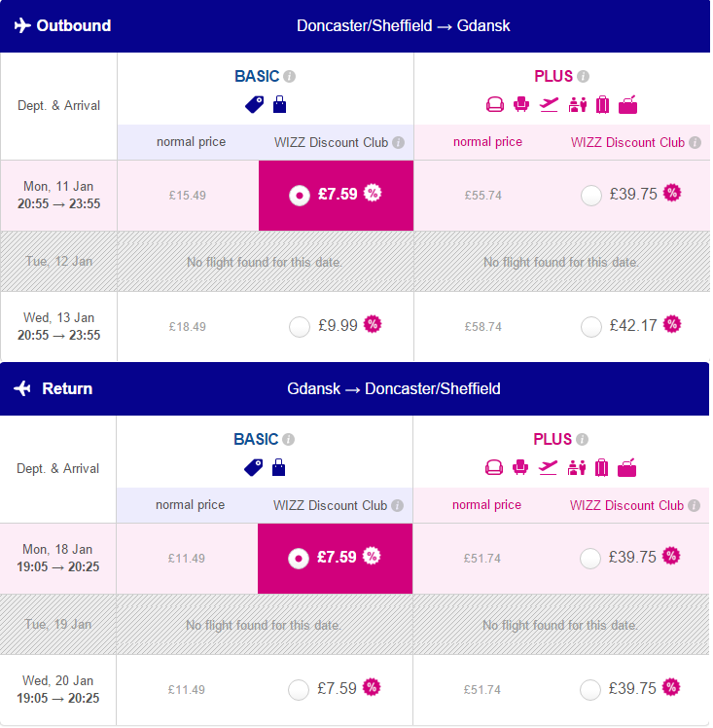Click the Outbound PLUS priority boarding plane icon
Screen dimensions: 713x728
[549, 104]
